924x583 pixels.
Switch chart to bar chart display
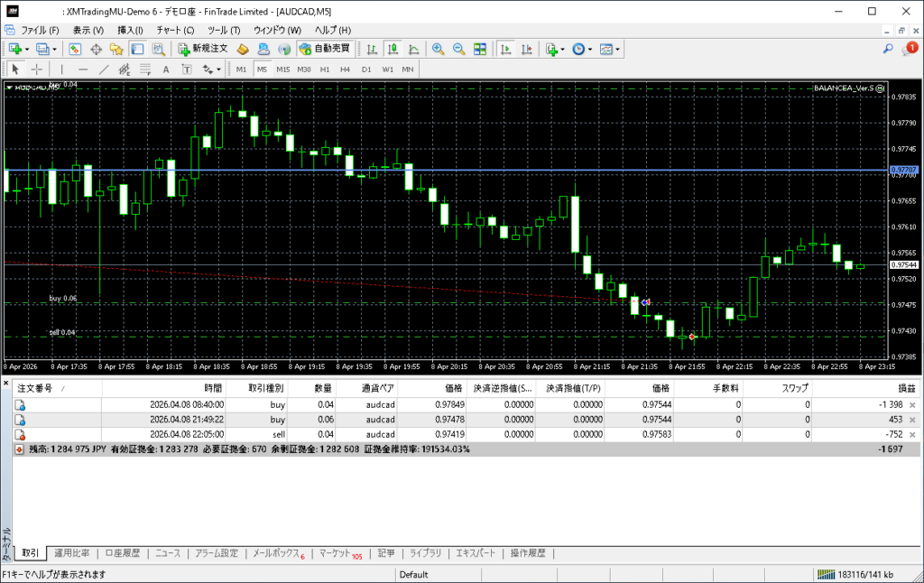coord(372,49)
